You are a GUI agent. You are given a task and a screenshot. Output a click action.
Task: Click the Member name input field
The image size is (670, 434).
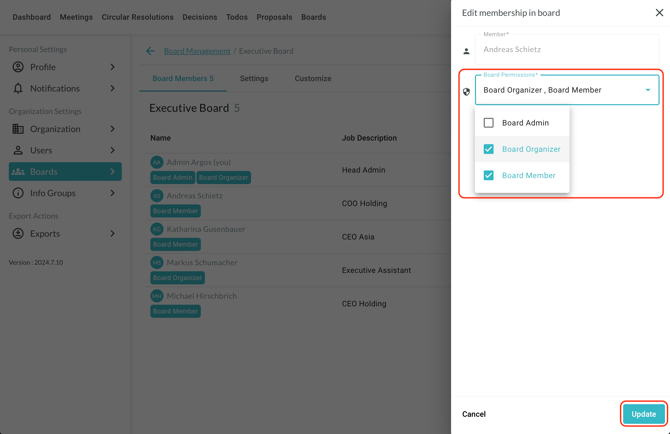click(565, 49)
